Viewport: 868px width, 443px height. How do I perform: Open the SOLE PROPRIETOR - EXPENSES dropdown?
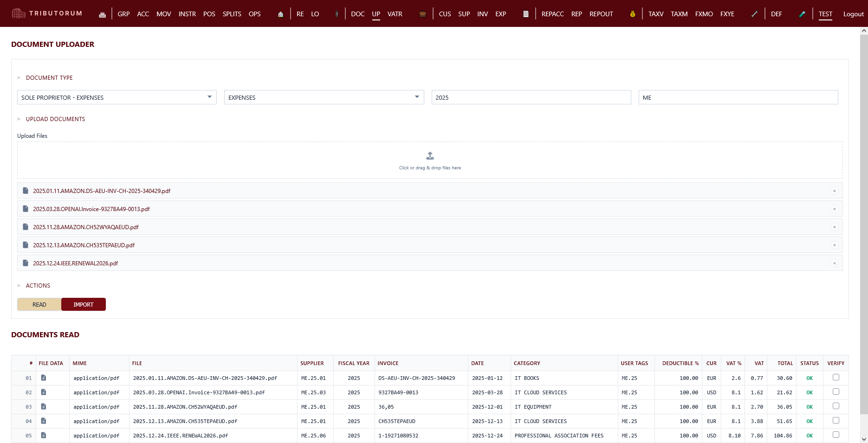(117, 97)
